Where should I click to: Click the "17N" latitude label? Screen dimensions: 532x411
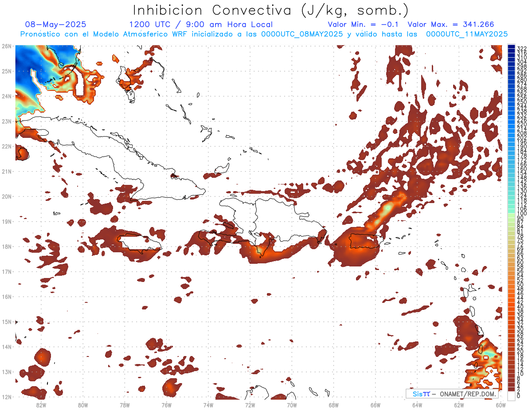point(7,271)
